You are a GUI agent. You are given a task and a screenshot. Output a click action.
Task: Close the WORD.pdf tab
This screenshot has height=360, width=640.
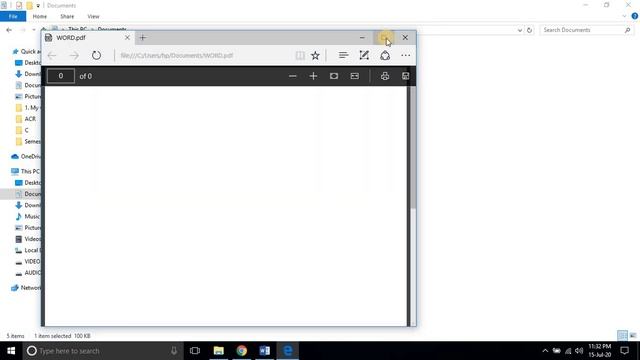(127, 38)
